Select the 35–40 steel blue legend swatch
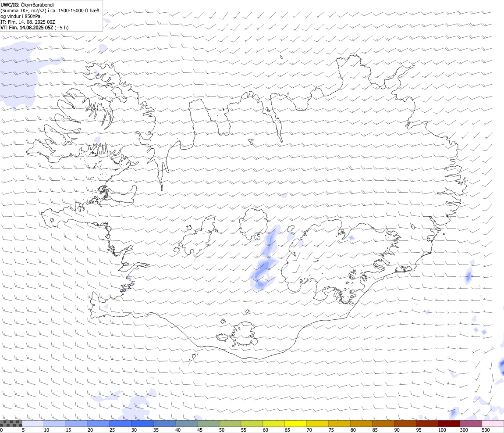The image size is (504, 433). 164,423
